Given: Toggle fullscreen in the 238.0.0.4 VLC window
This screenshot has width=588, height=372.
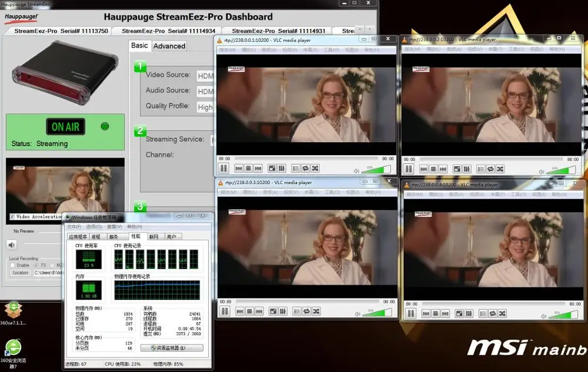Looking at the screenshot, I should [x=459, y=314].
